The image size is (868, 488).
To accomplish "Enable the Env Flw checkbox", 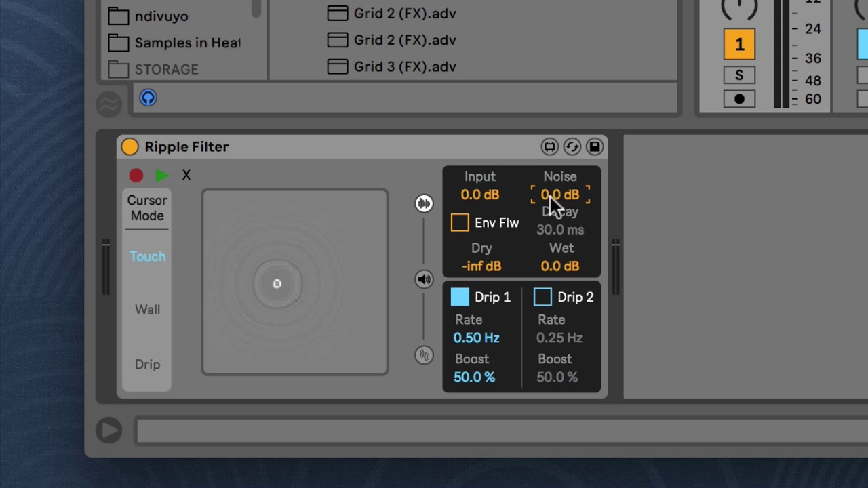I will [x=460, y=223].
